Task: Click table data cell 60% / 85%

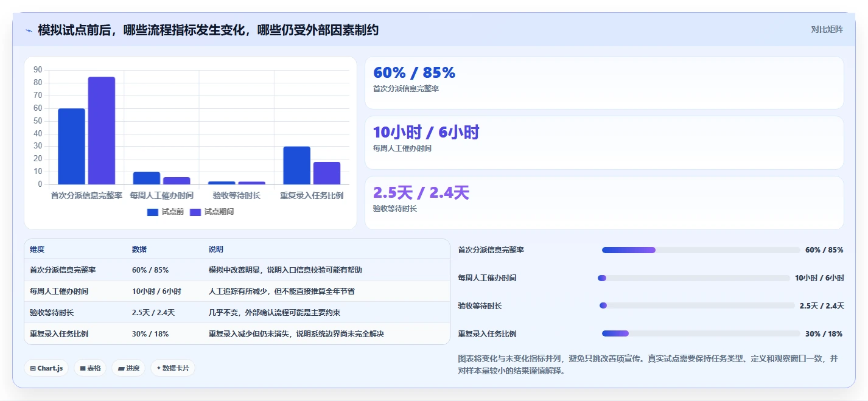Action: tap(150, 270)
